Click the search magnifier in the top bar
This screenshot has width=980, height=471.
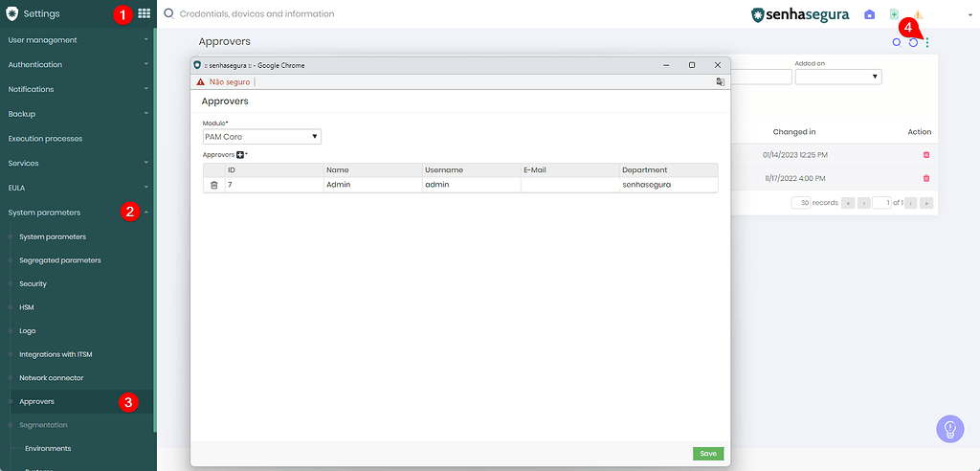(x=168, y=13)
